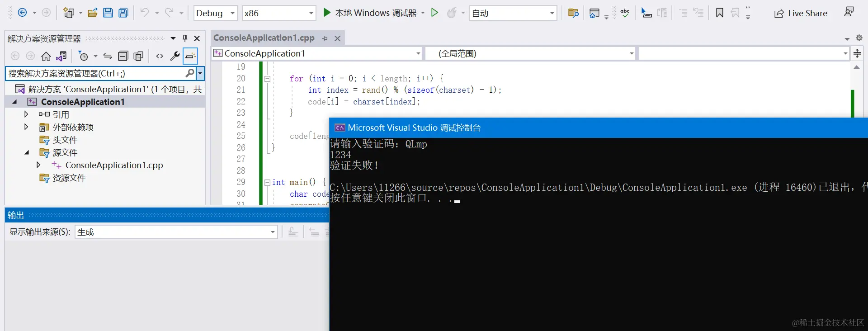Click the 输出 panel title
Image resolution: width=868 pixels, height=331 pixels.
click(x=16, y=215)
